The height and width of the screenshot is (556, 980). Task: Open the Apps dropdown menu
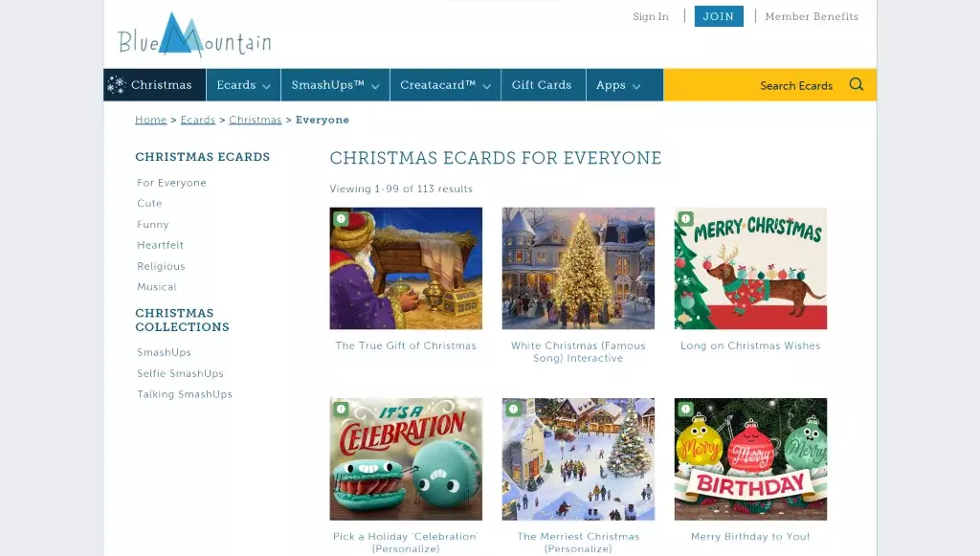(618, 85)
